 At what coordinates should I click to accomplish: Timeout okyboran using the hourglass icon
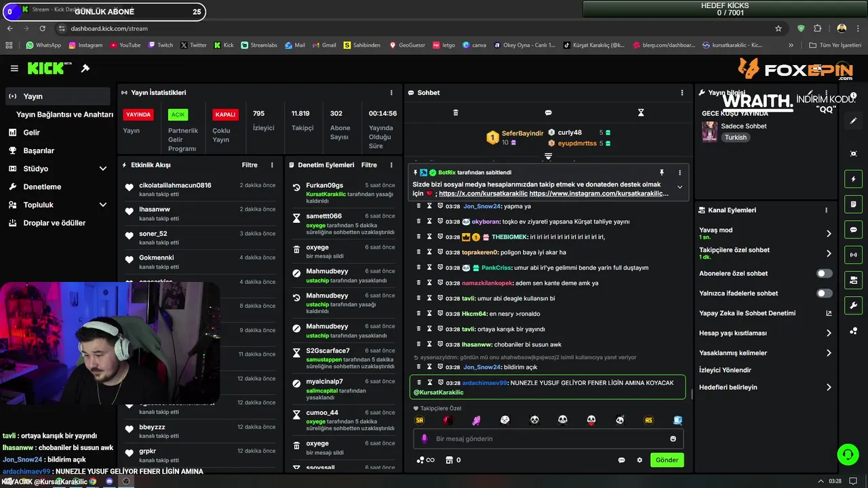click(x=429, y=221)
